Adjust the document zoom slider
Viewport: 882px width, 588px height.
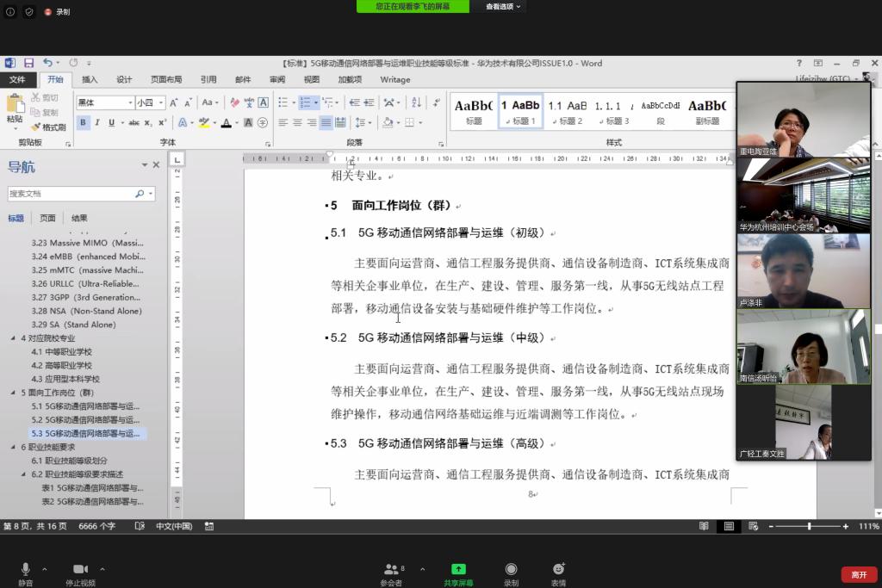coord(811,526)
